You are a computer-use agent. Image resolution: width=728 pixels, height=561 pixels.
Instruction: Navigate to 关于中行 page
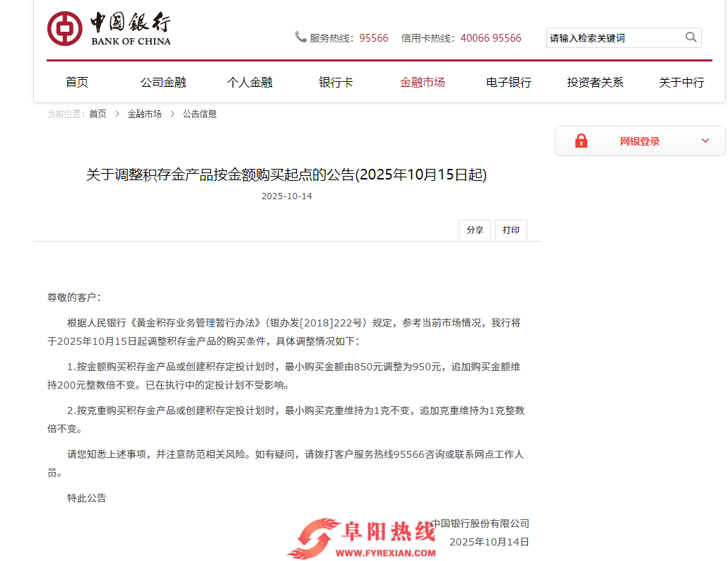coord(681,83)
